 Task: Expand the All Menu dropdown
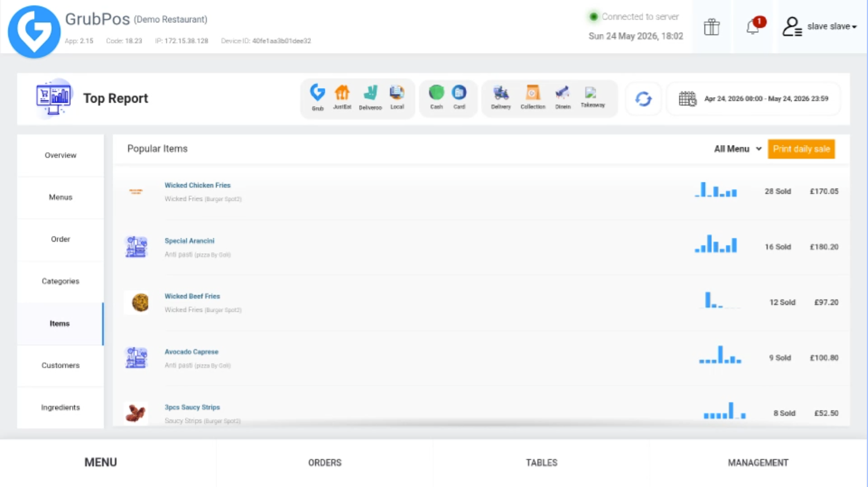737,149
